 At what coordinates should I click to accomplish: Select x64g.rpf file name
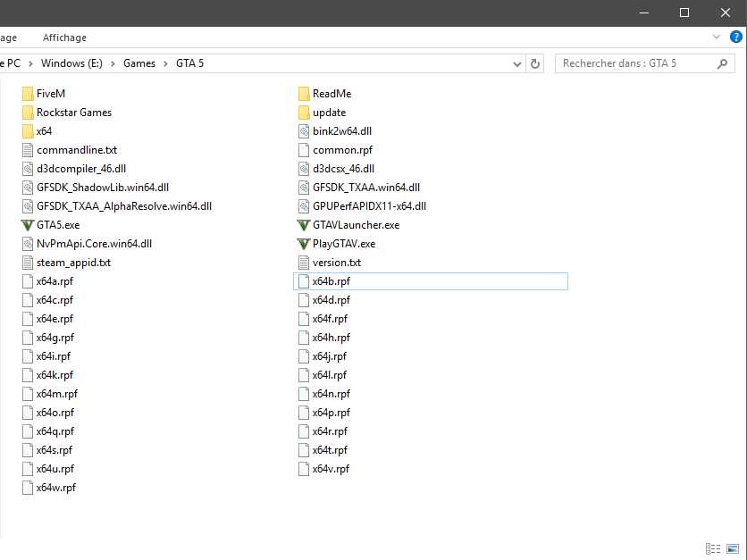55,338
